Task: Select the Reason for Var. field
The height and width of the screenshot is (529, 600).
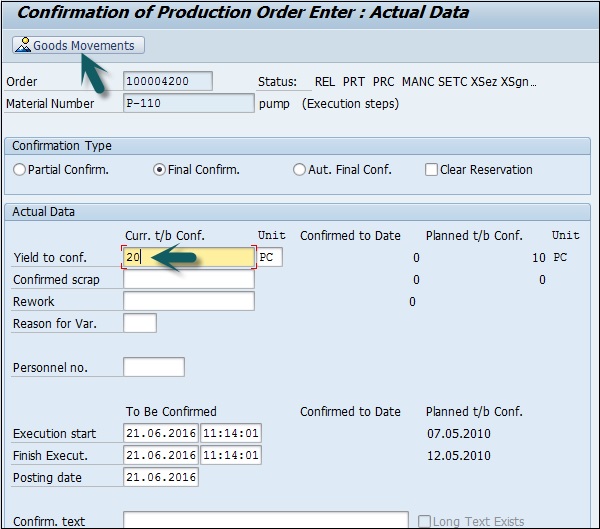Action: coord(139,323)
